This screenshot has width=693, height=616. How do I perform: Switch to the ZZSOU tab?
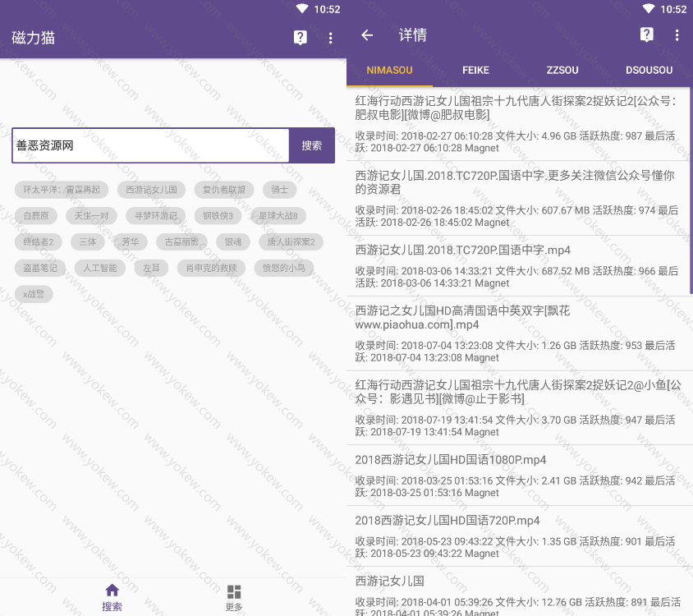point(562,71)
